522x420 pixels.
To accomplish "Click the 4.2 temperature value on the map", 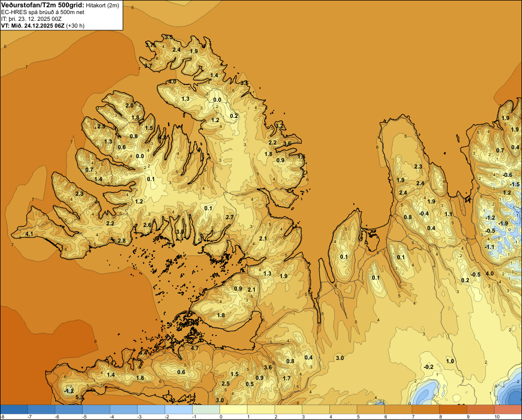I will point(162,137).
